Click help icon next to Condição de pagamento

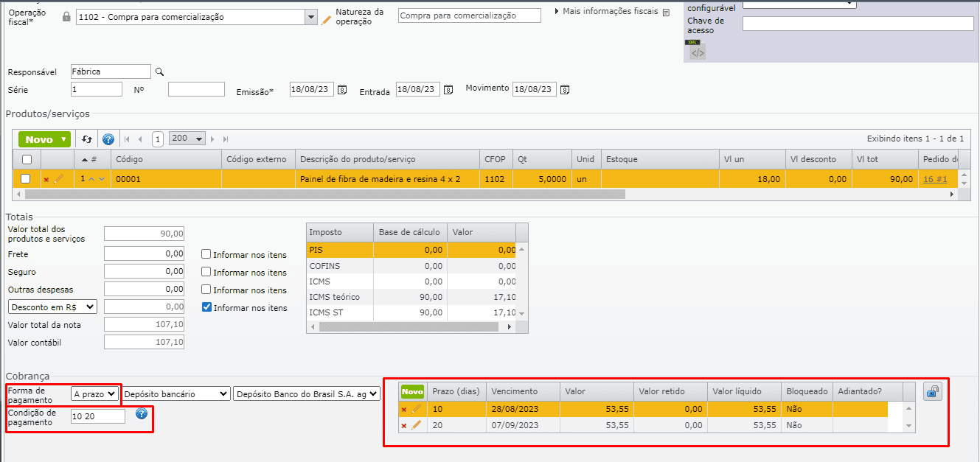[142, 414]
